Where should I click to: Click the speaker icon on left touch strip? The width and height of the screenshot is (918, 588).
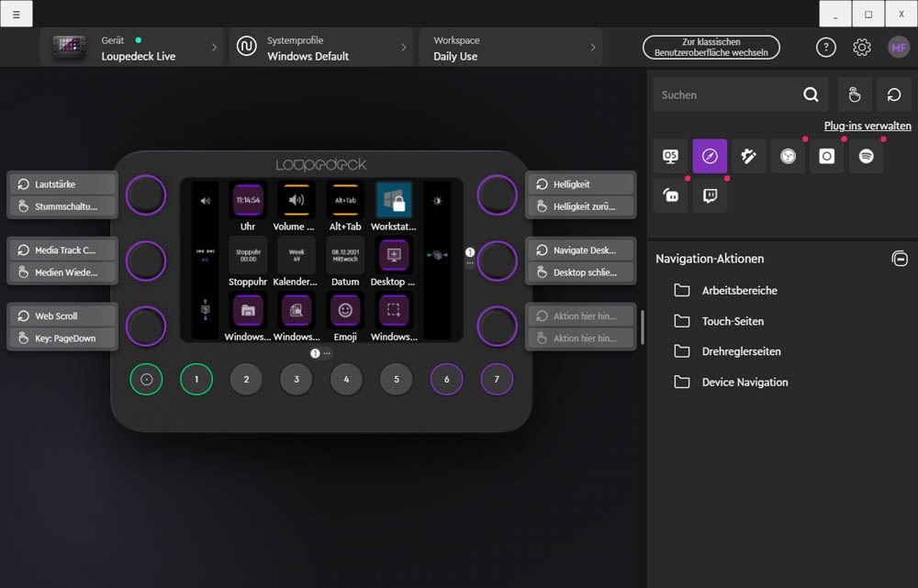[205, 201]
